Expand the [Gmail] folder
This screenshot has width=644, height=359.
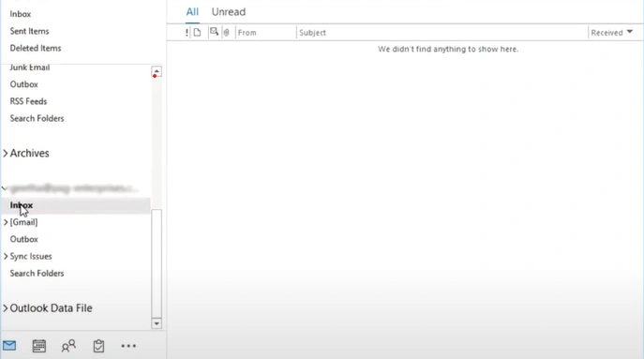[6, 222]
